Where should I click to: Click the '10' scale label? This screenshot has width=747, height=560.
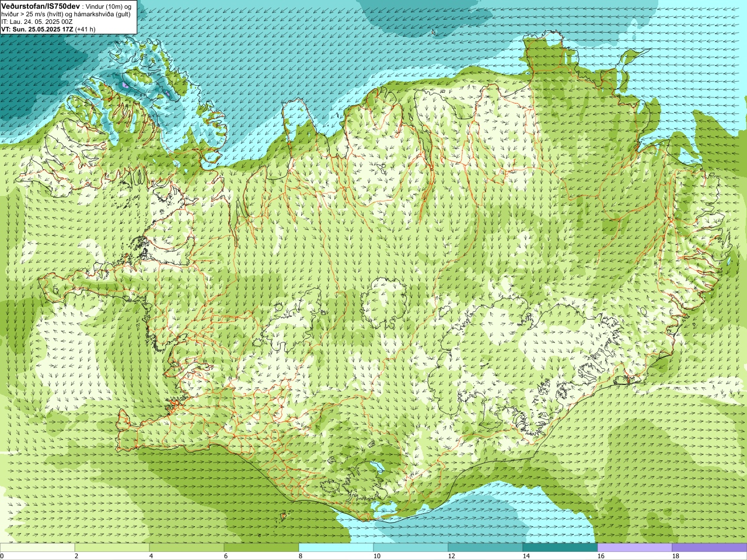tap(376, 556)
